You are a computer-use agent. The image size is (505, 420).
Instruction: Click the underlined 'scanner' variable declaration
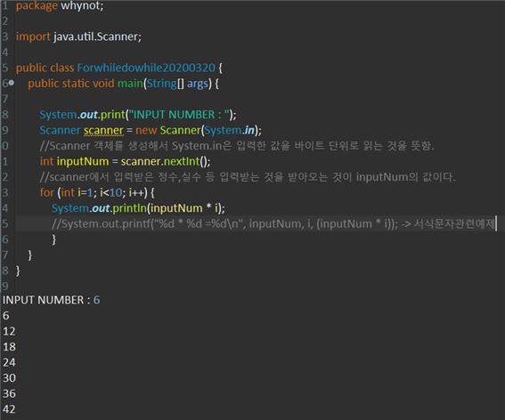click(x=103, y=130)
